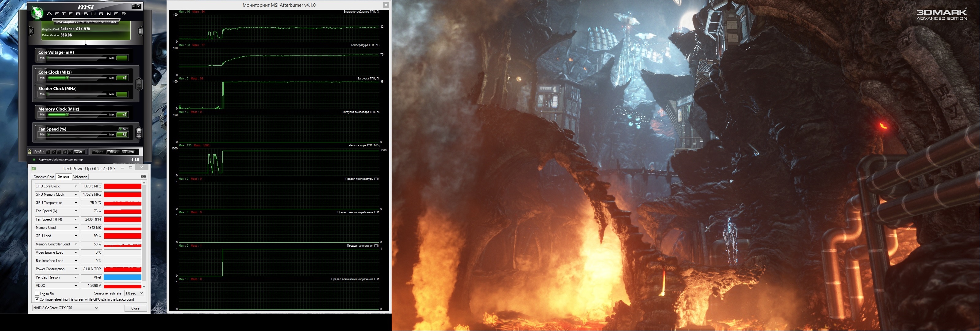The width and height of the screenshot is (980, 331).
Task: Click the fan User Define icon
Action: point(139,132)
